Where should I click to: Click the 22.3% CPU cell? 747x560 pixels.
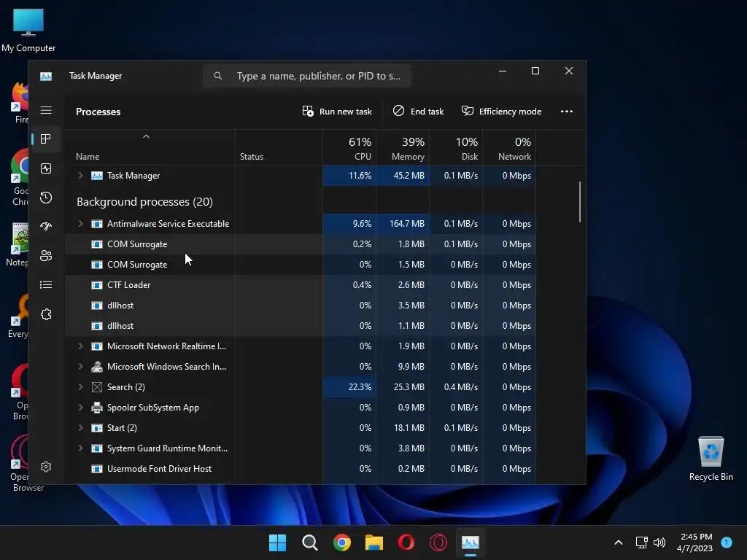click(349, 387)
